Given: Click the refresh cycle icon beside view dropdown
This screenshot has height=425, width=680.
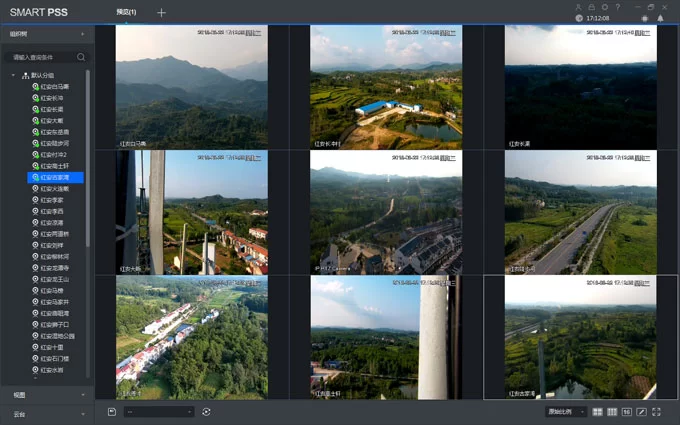Looking at the screenshot, I should point(206,412).
